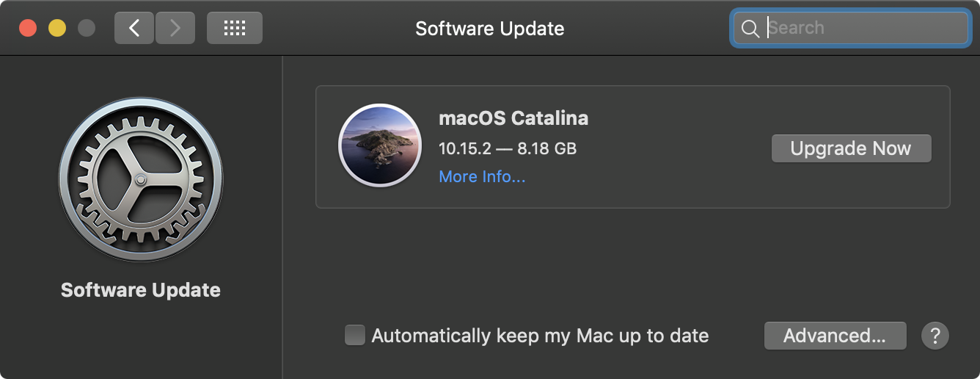Image resolution: width=980 pixels, height=379 pixels.
Task: Enable automatically keep my Mac up to date
Action: tap(355, 336)
